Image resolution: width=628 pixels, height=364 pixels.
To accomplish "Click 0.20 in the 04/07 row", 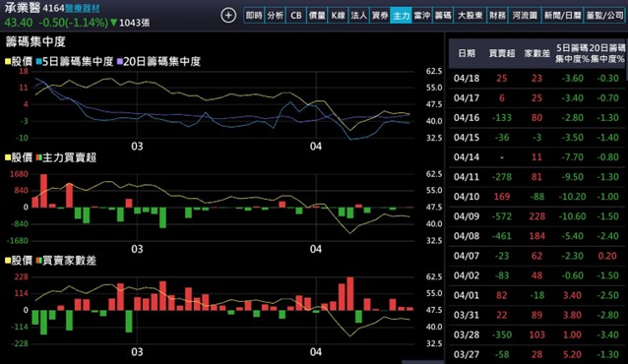I will (x=607, y=256).
